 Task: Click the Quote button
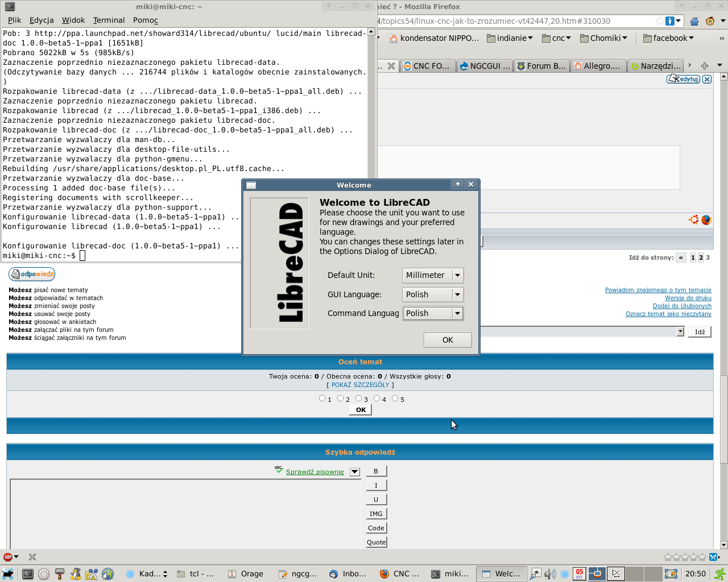376,542
